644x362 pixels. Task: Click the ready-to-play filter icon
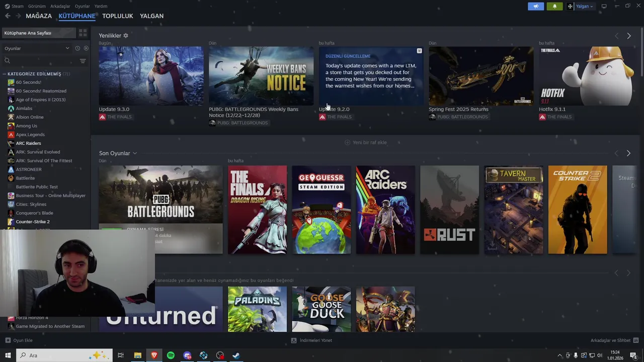coord(86,48)
